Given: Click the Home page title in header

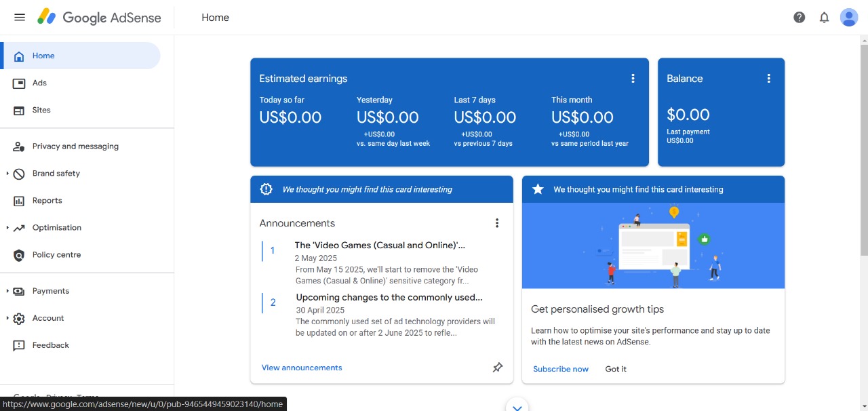Looking at the screenshot, I should pyautogui.click(x=215, y=18).
